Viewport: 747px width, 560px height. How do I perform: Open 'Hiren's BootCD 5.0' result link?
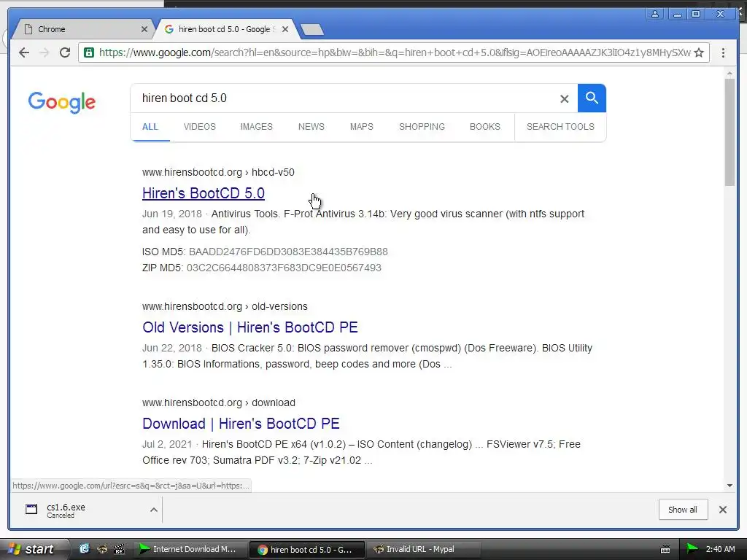tap(204, 193)
